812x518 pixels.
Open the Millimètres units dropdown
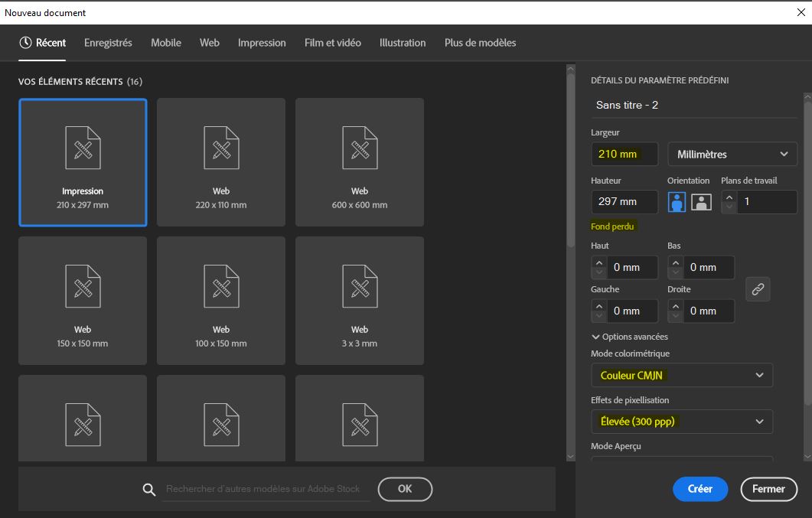(x=732, y=155)
